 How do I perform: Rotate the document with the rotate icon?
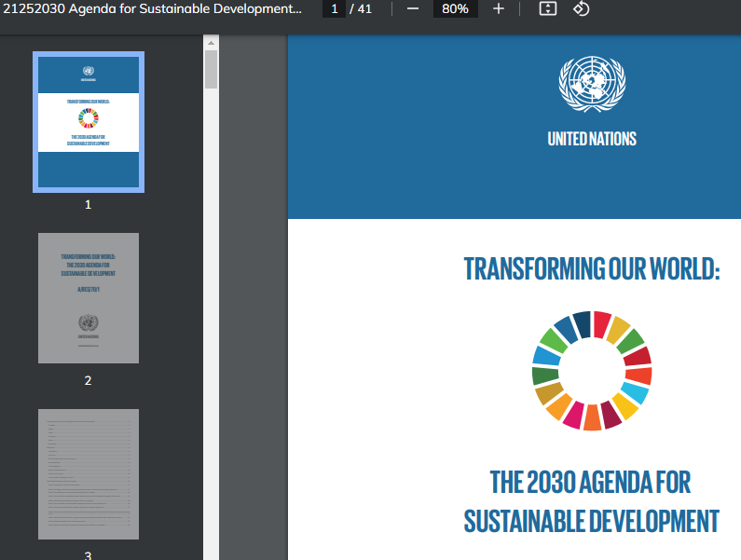(x=582, y=8)
